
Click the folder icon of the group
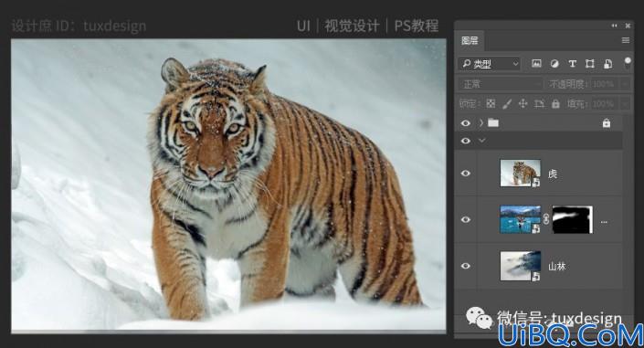click(x=493, y=122)
